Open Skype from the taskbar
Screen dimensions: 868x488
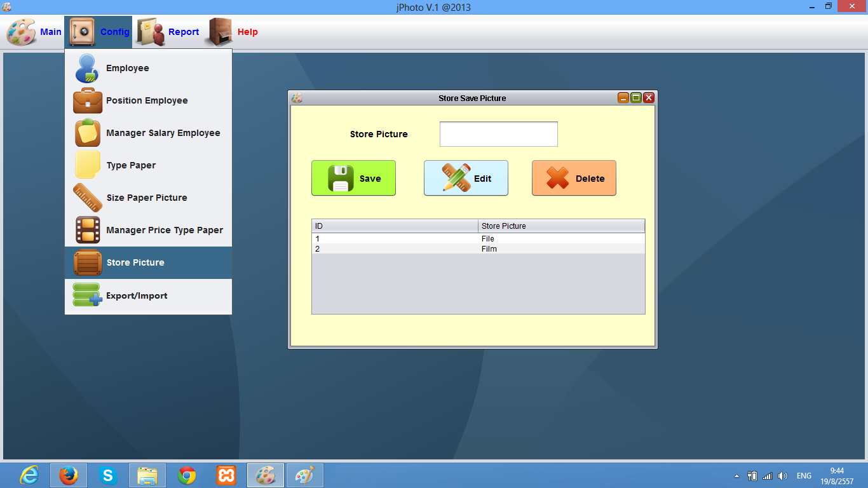tap(108, 475)
